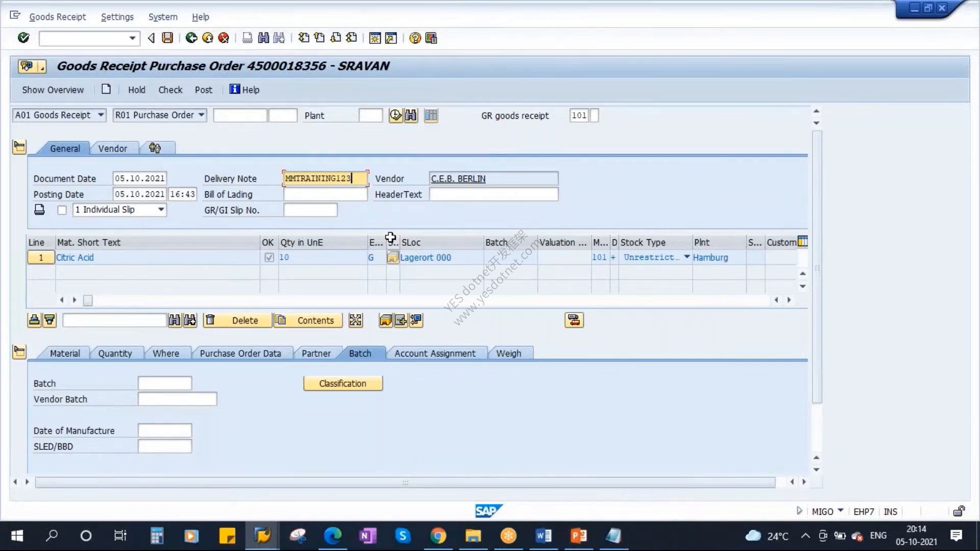Expand the title bar services dropdown icon
980x551 pixels.
point(33,66)
